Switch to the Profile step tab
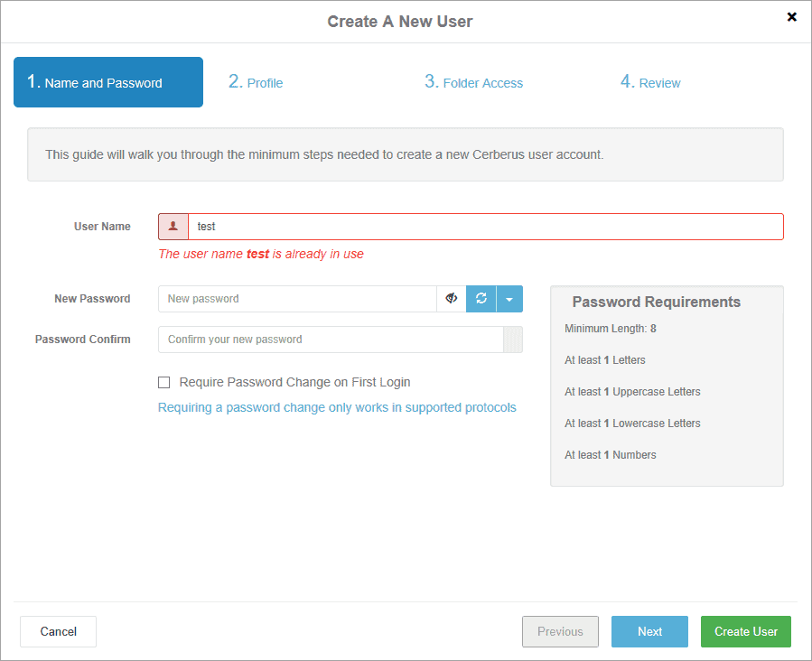This screenshot has width=812, height=661. point(256,82)
